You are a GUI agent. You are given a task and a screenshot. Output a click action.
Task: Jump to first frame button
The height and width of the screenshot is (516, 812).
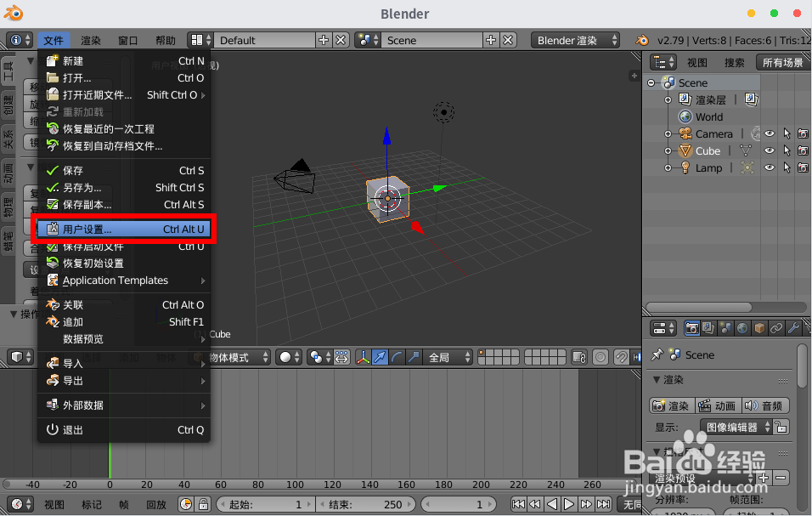(518, 504)
